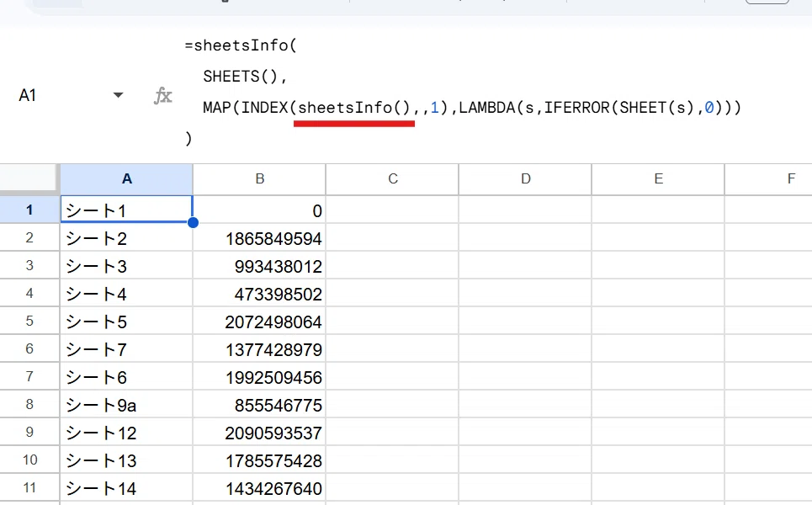Select the column B header

(x=259, y=179)
